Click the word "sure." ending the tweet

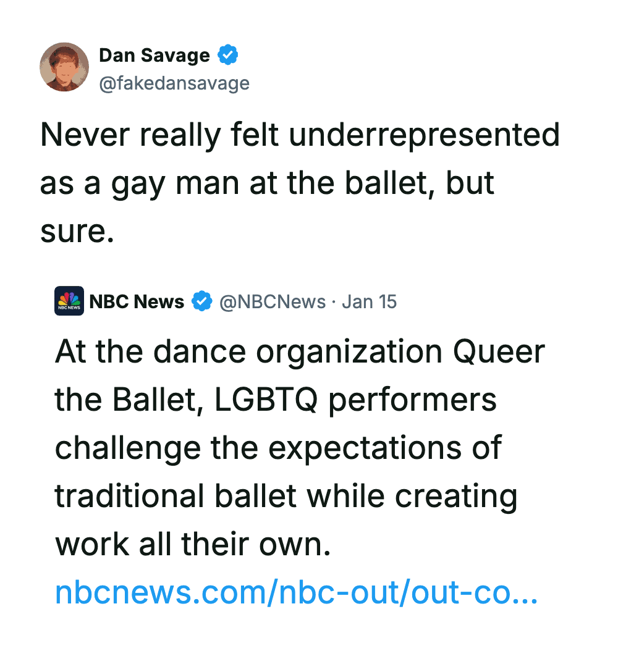(x=77, y=231)
